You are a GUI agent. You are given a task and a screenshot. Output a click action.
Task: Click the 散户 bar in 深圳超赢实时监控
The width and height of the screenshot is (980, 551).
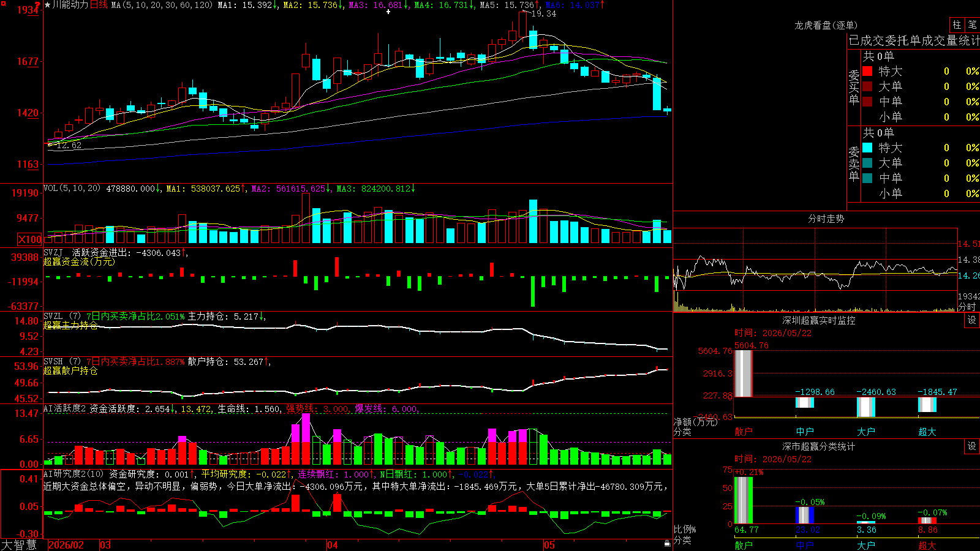tap(744, 373)
